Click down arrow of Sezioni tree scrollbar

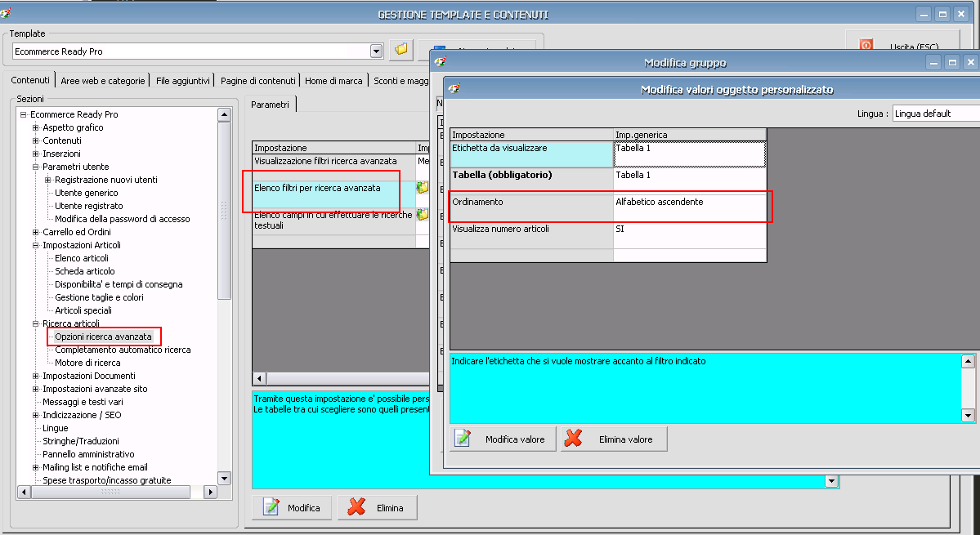(x=225, y=478)
